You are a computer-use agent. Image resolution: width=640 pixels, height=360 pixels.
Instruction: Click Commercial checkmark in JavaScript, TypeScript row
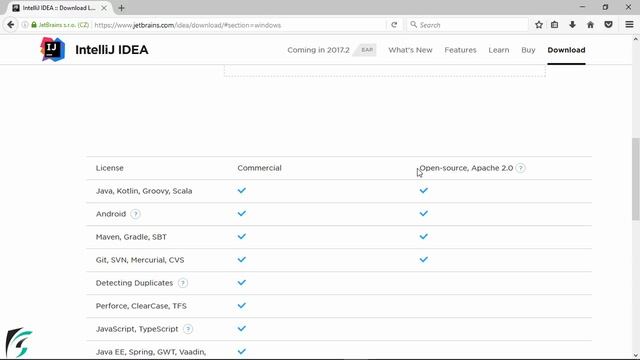pyautogui.click(x=242, y=329)
